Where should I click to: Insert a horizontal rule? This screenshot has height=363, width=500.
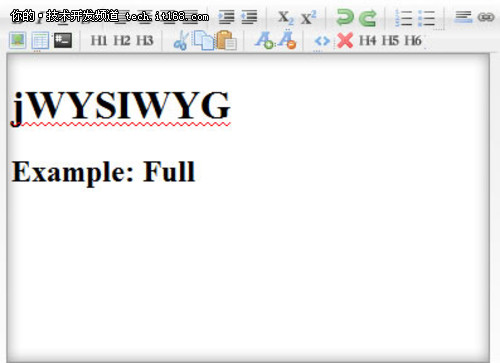(463, 17)
